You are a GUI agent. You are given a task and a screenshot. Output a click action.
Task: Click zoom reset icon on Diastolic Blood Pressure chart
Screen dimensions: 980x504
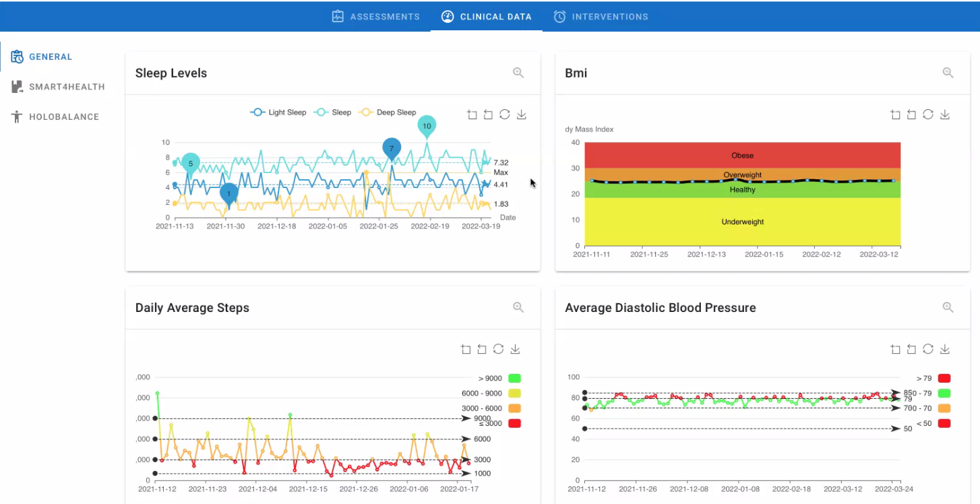pos(911,349)
